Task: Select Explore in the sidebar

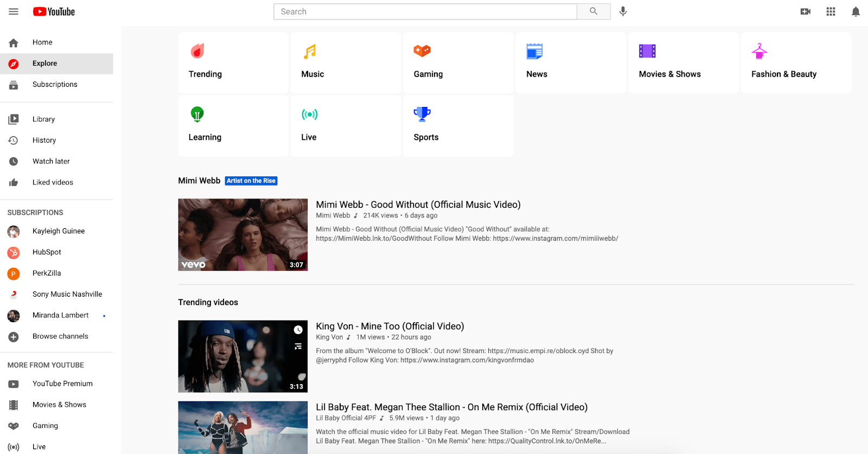Action: [x=56, y=63]
